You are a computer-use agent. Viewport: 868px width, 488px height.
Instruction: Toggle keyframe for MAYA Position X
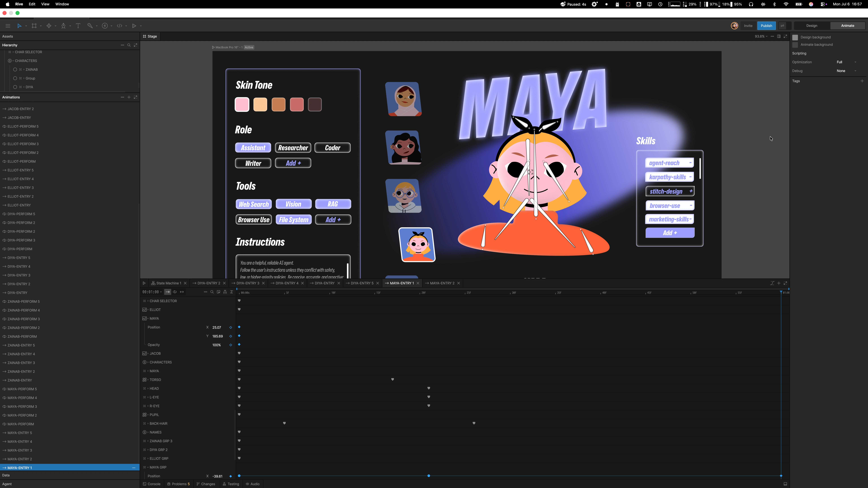click(x=231, y=327)
